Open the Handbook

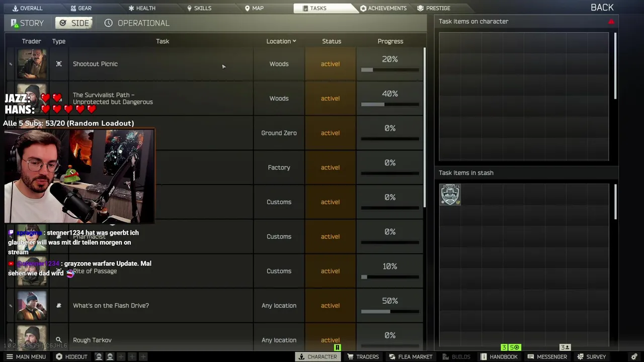click(499, 356)
